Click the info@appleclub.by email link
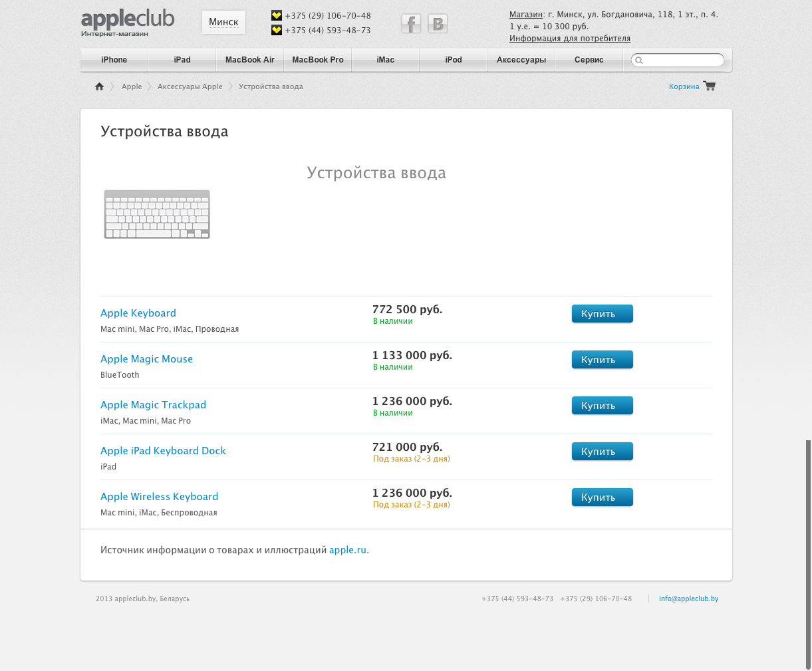The height and width of the screenshot is (671, 812). pyautogui.click(x=688, y=599)
